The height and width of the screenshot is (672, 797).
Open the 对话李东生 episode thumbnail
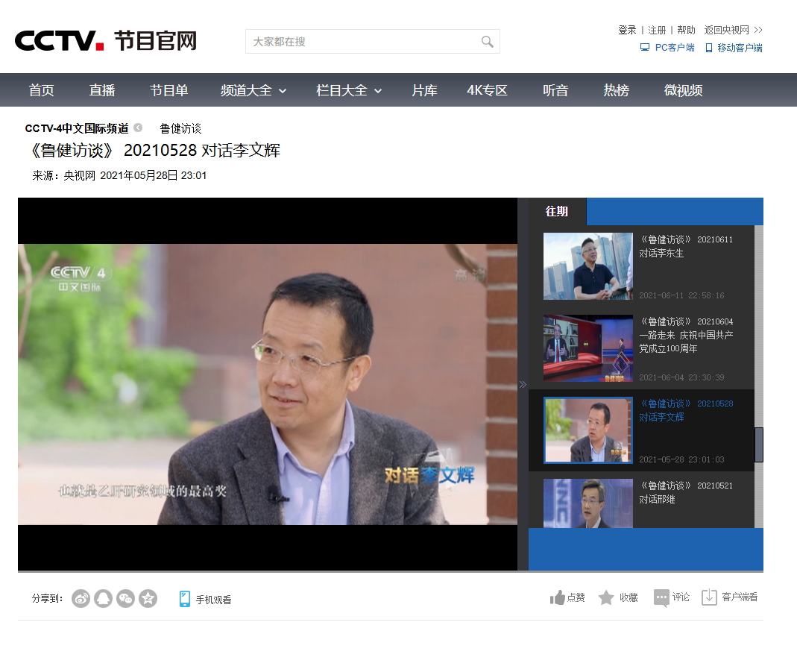587,266
